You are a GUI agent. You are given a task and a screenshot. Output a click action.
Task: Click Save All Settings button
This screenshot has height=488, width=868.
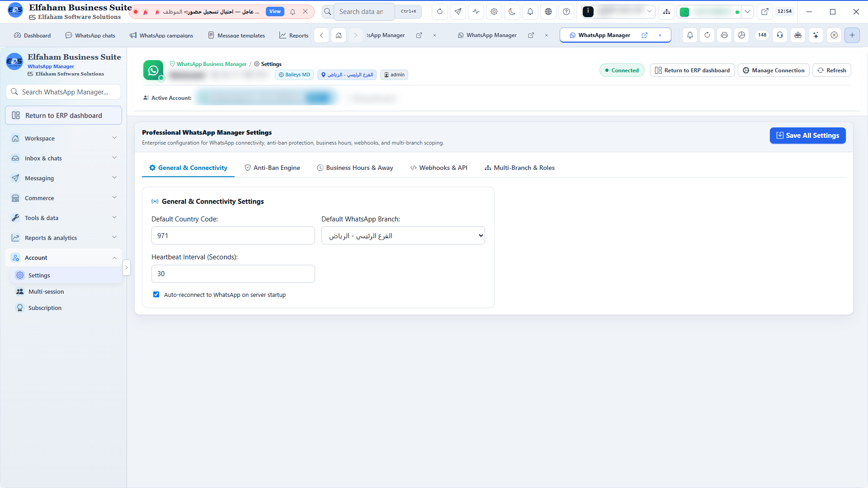click(x=807, y=136)
